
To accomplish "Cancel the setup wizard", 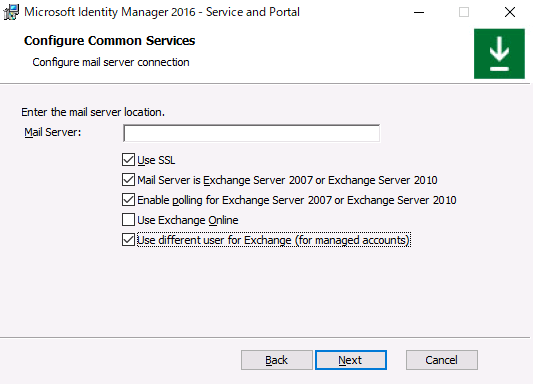I will click(x=442, y=360).
